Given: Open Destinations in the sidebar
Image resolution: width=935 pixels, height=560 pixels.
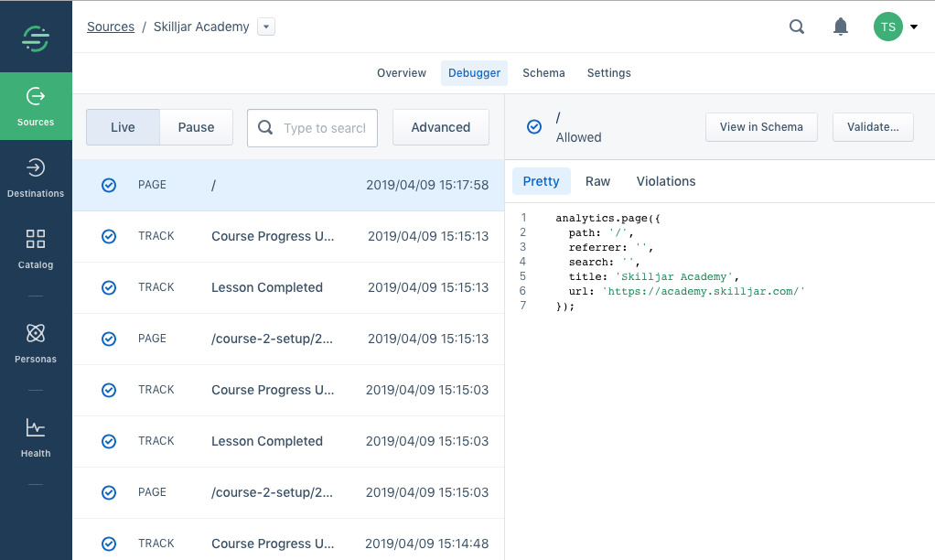Looking at the screenshot, I should tap(36, 178).
